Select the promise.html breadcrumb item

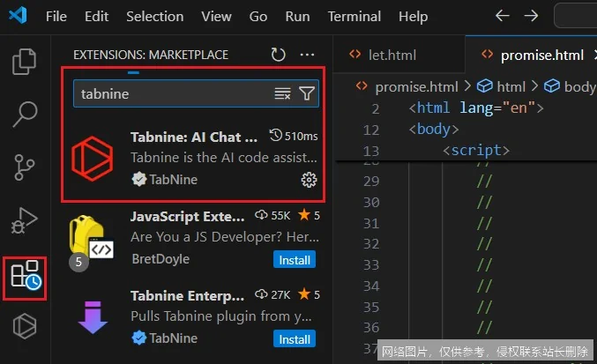pyautogui.click(x=416, y=86)
